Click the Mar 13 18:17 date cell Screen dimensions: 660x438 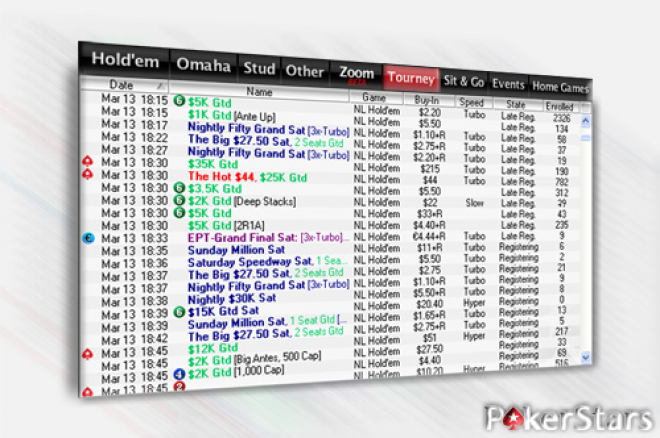point(135,125)
